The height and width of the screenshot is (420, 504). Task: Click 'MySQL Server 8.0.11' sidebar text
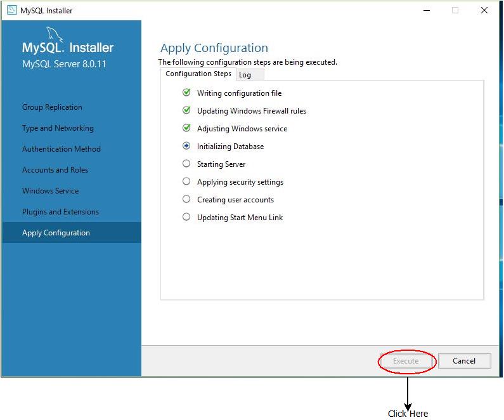[64, 63]
